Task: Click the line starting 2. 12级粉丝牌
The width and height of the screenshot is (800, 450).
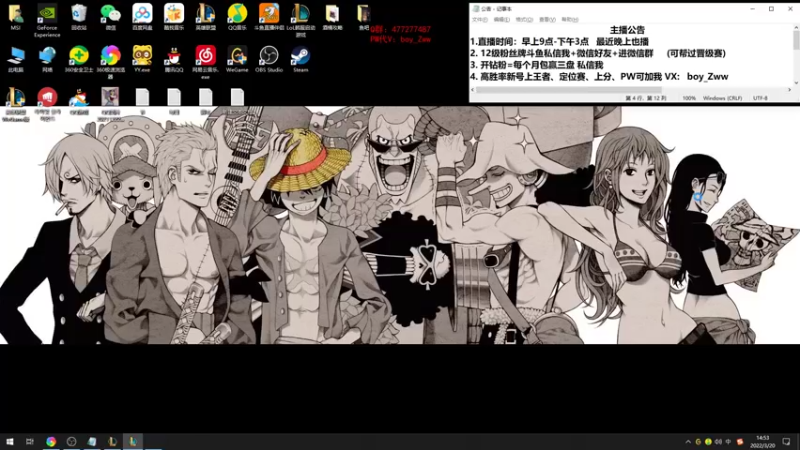Action: coord(598,54)
